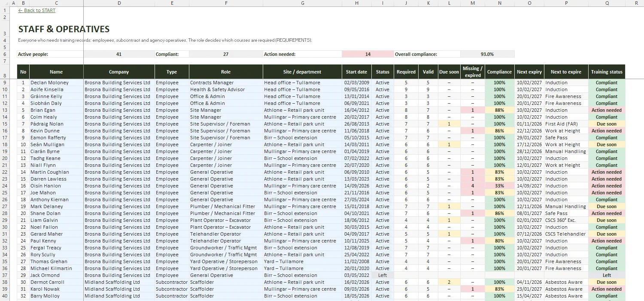Click Required value 9 for Aoife Kinsella
This screenshot has height=301, width=644.
click(x=406, y=89)
